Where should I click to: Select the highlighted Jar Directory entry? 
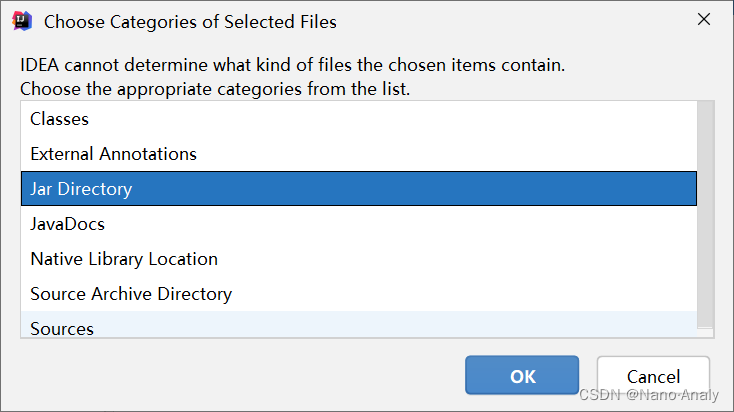(x=81, y=189)
